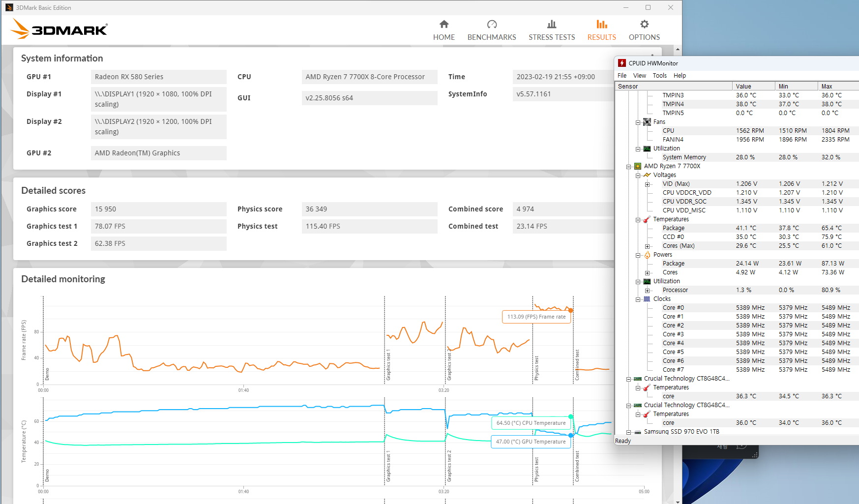Click the GUI version v2.25.8056 s64

(369, 98)
